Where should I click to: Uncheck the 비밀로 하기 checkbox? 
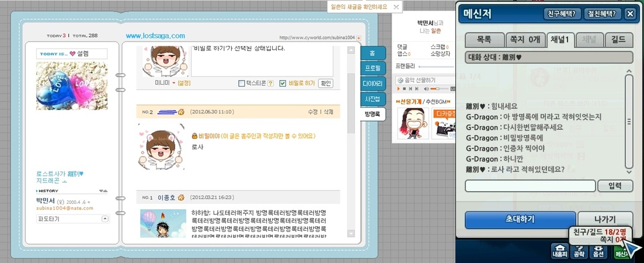(x=283, y=84)
